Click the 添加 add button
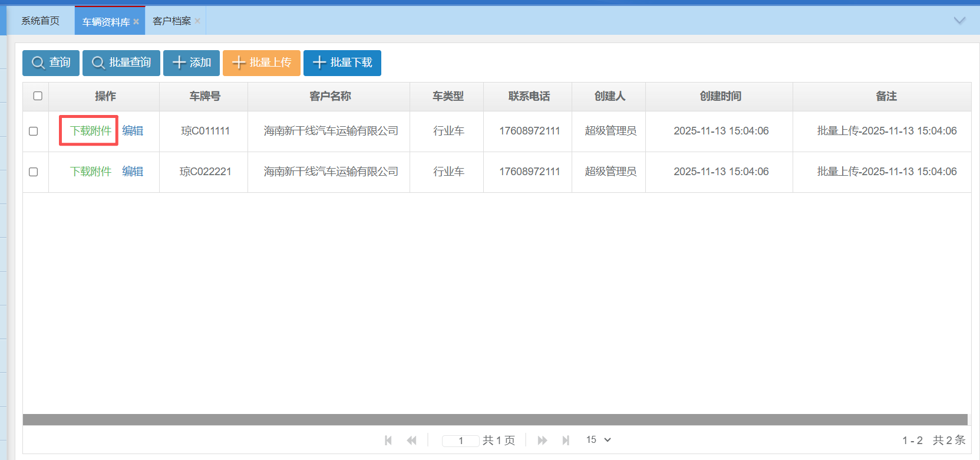 coord(191,63)
